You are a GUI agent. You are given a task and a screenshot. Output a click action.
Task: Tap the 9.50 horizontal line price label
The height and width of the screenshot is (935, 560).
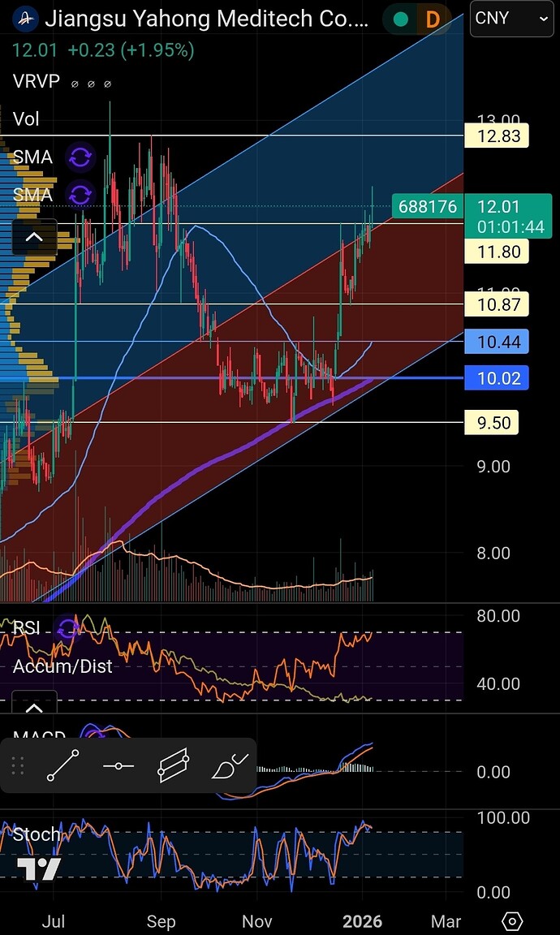pos(492,423)
